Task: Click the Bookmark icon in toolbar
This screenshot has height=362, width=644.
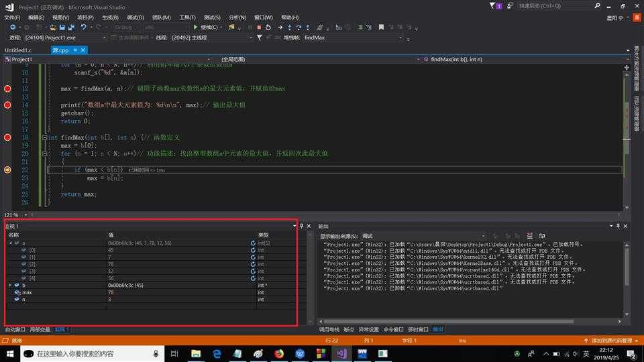Action: [x=381, y=27]
